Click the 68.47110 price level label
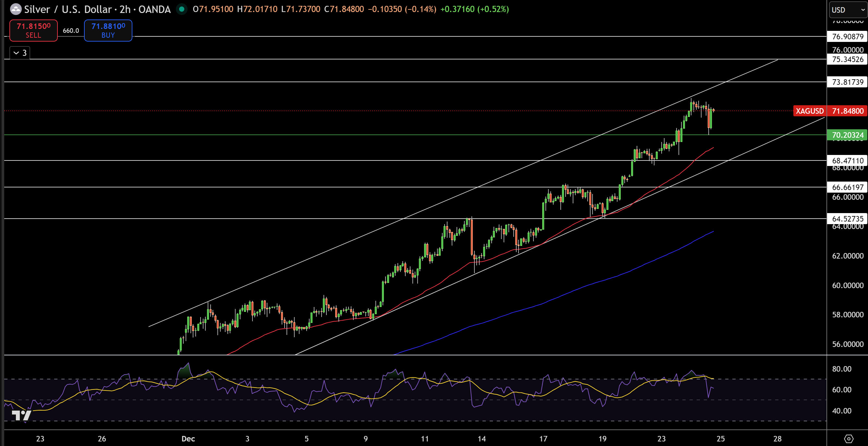Viewport: 868px width, 446px height. click(848, 160)
